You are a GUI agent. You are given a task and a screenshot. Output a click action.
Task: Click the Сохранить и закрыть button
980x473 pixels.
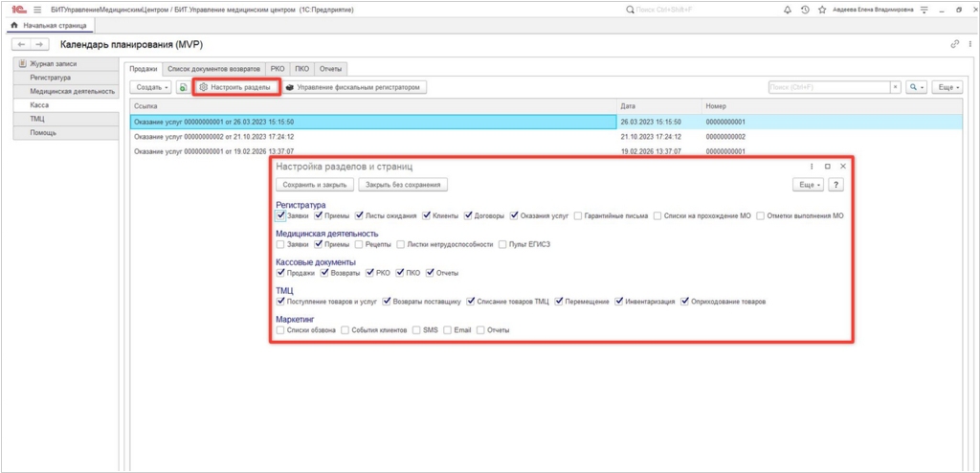tap(314, 184)
